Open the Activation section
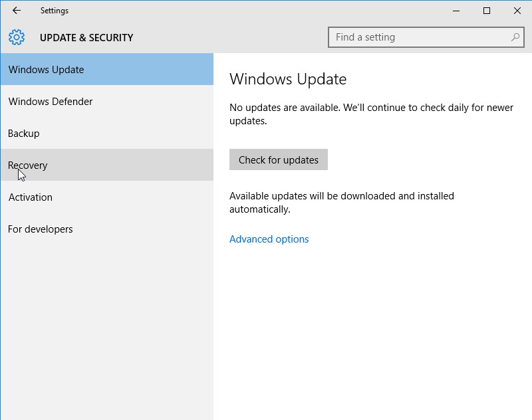The image size is (532, 420). coord(107,197)
